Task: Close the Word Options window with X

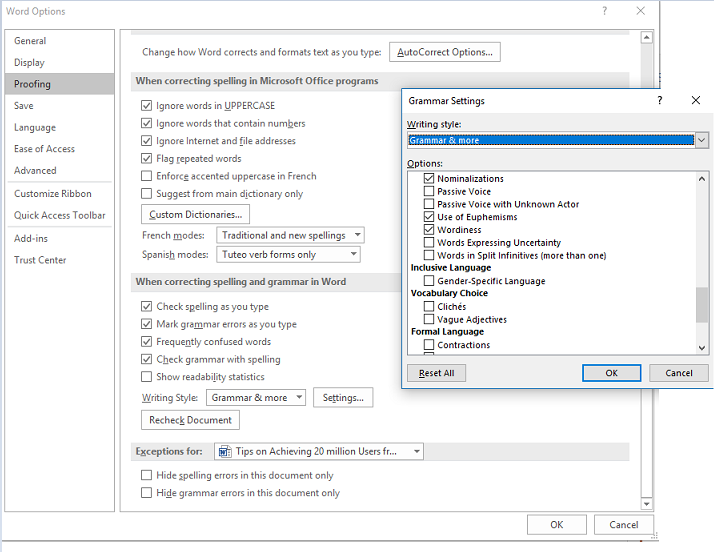Action: pyautogui.click(x=641, y=11)
